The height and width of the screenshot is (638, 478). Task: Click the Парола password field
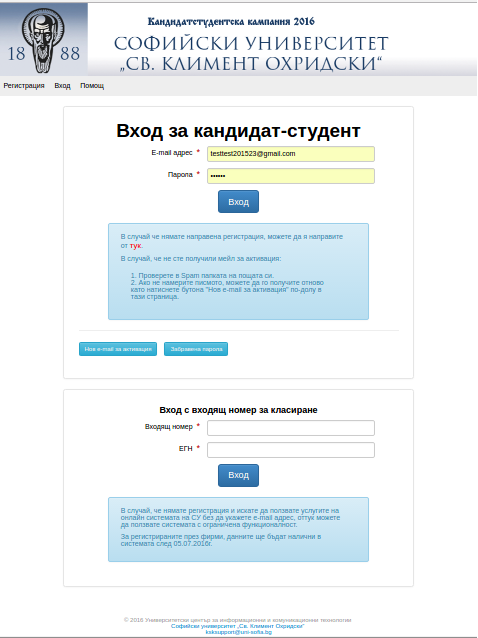tap(291, 176)
